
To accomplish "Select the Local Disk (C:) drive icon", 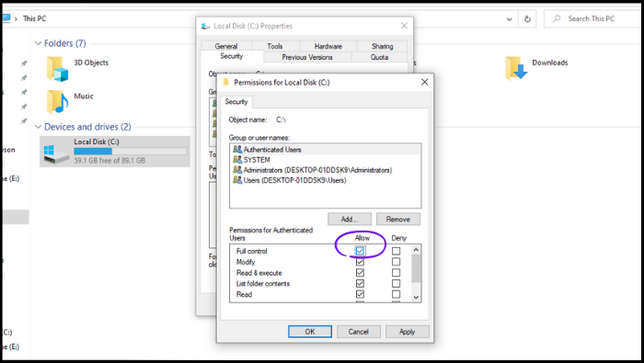I will (56, 153).
